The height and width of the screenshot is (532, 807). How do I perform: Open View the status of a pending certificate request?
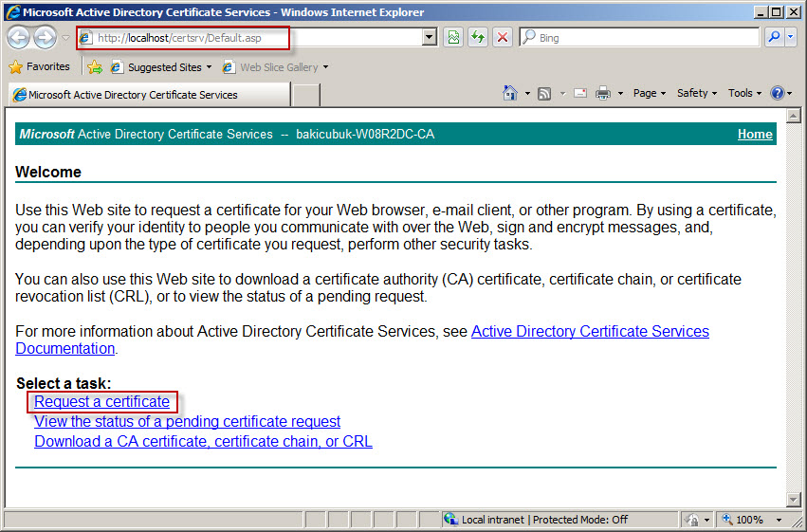click(188, 421)
